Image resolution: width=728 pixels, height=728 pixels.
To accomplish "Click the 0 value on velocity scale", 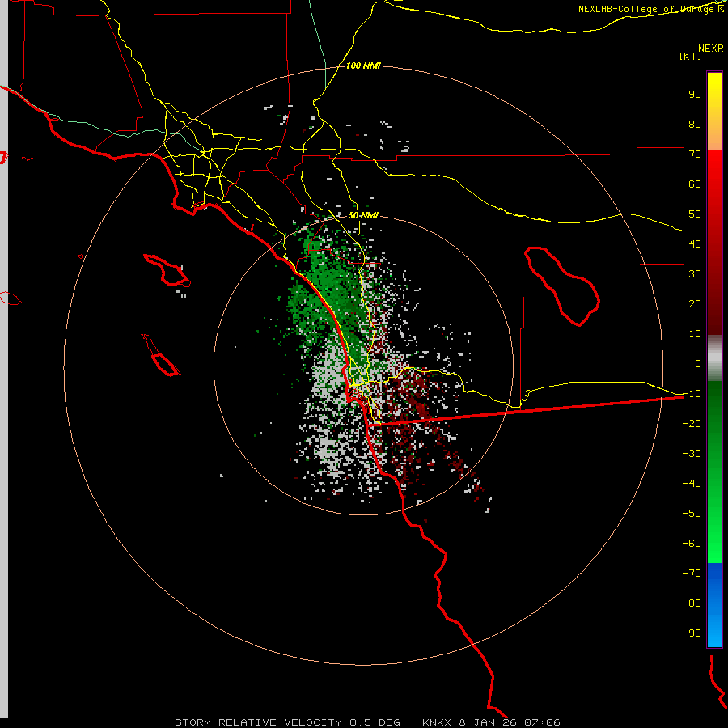I will tap(698, 363).
